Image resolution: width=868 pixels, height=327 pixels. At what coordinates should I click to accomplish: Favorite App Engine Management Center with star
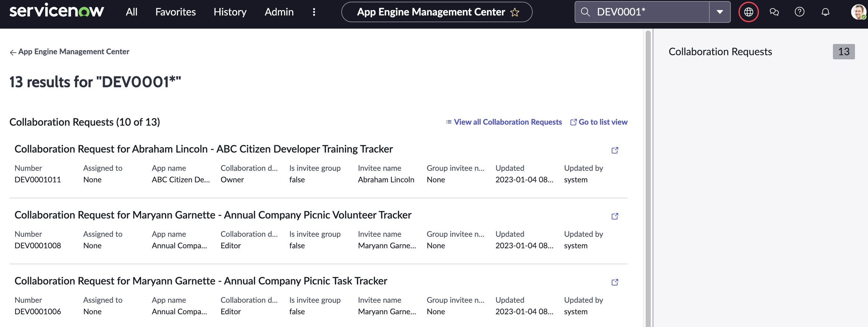pyautogui.click(x=515, y=12)
